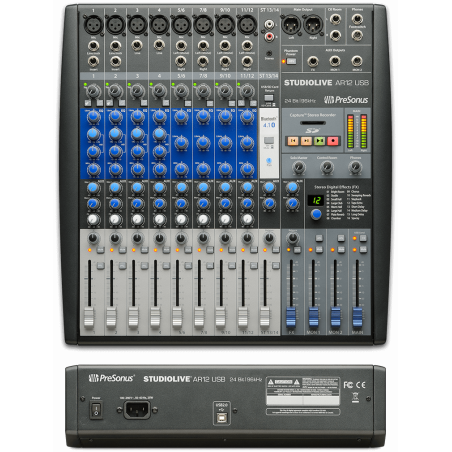Click the PreSonus logo on the rear panel
The image size is (452, 452).
111,378
